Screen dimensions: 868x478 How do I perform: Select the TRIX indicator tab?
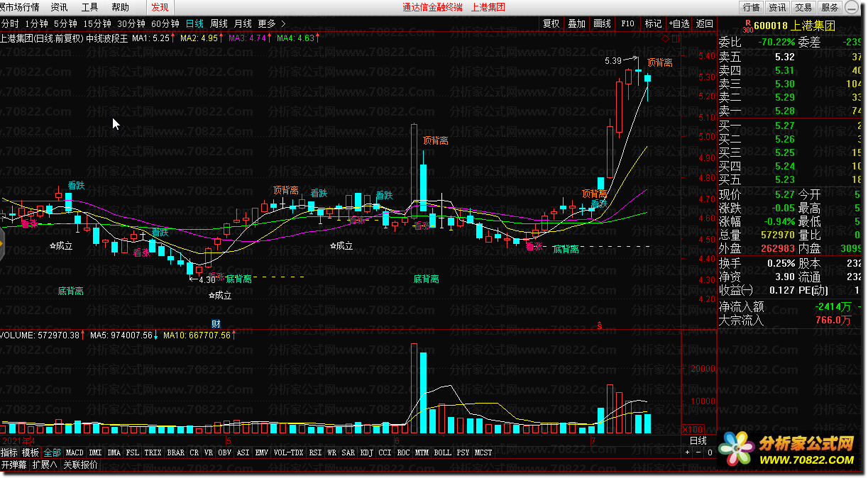(153, 452)
